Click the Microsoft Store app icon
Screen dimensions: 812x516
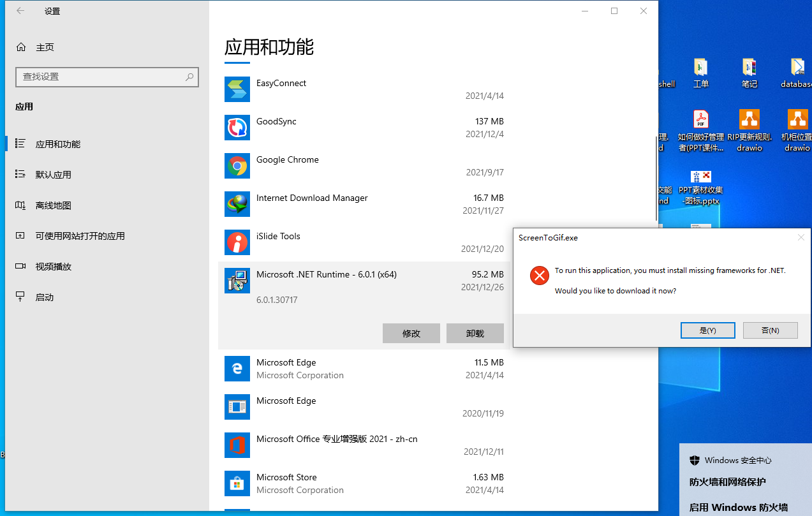[237, 483]
